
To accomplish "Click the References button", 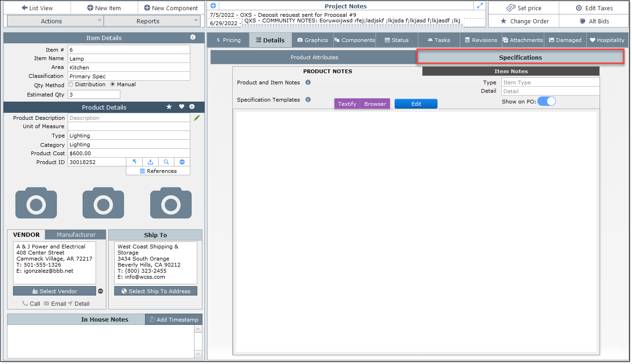I will (x=158, y=171).
